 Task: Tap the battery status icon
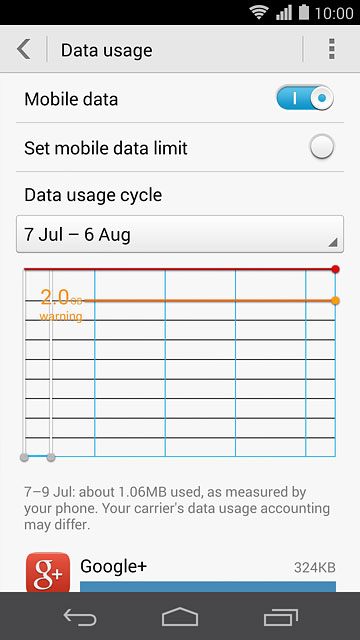coord(304,12)
